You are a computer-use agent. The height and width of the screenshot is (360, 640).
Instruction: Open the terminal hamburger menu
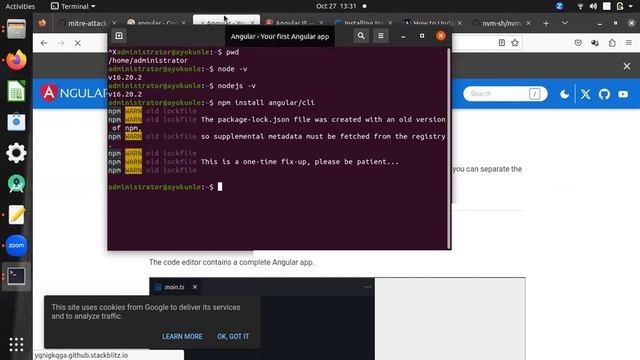pyautogui.click(x=380, y=36)
